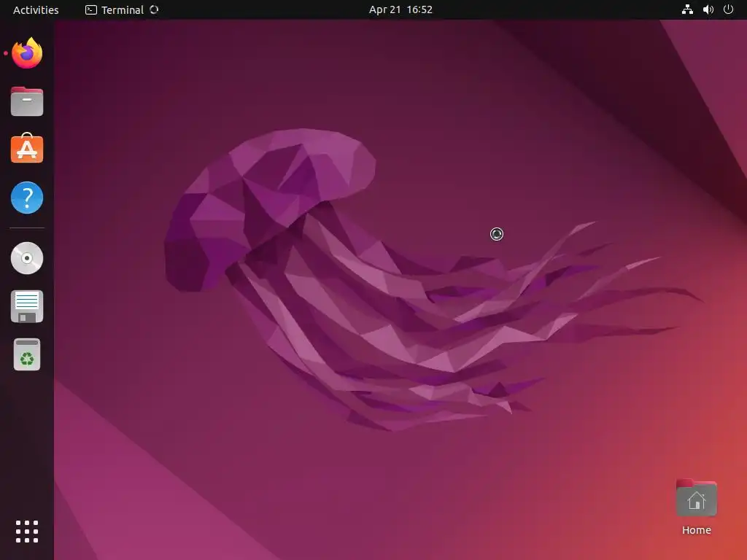
Task: Open the Files manager in dock
Action: click(x=27, y=101)
